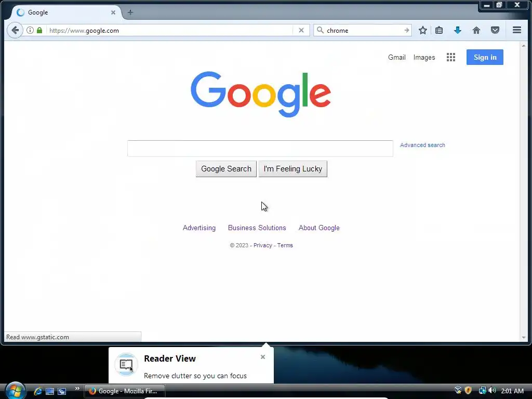Close the Google tab
This screenshot has width=532, height=399.
[x=113, y=12]
